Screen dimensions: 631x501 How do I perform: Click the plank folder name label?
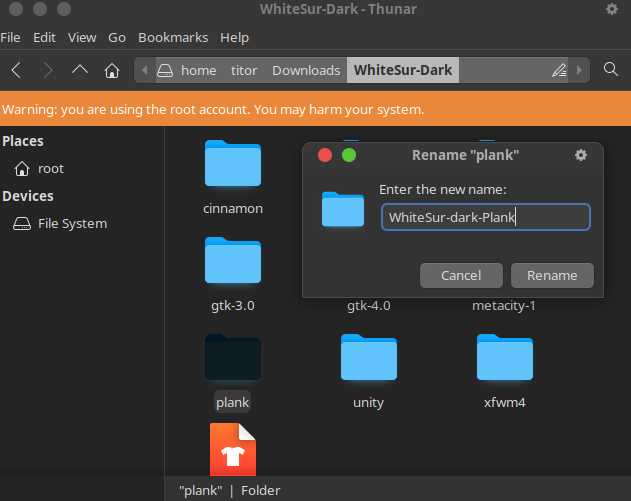[x=233, y=402]
